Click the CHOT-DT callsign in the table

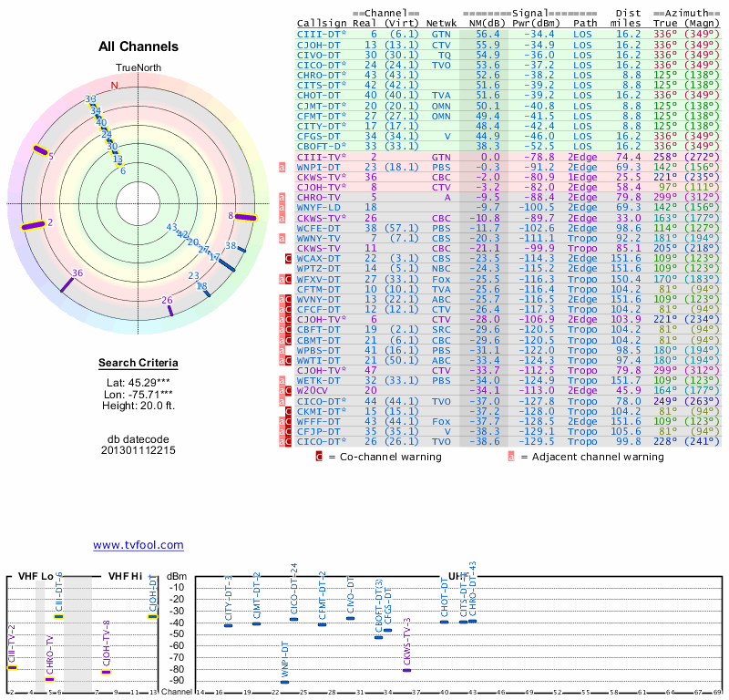pos(319,96)
